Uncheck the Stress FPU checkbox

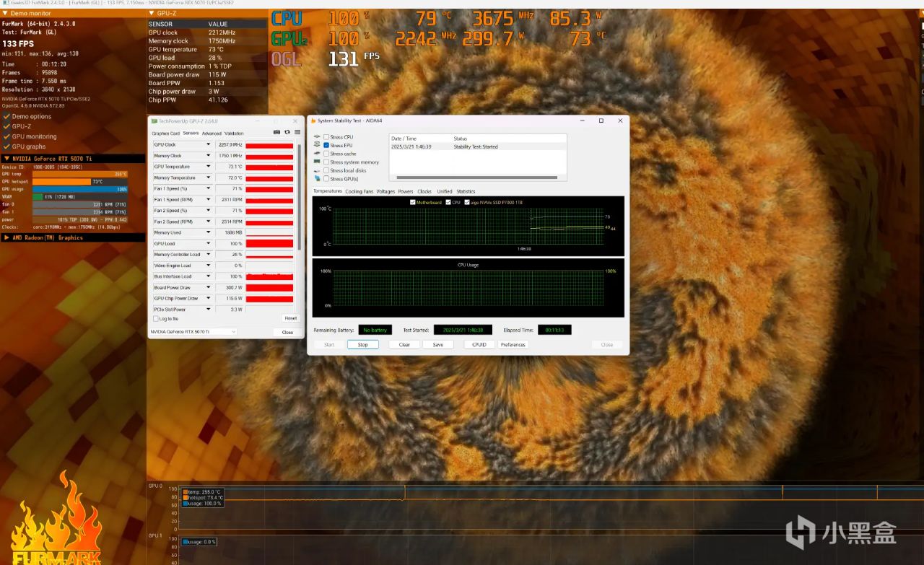click(x=326, y=145)
